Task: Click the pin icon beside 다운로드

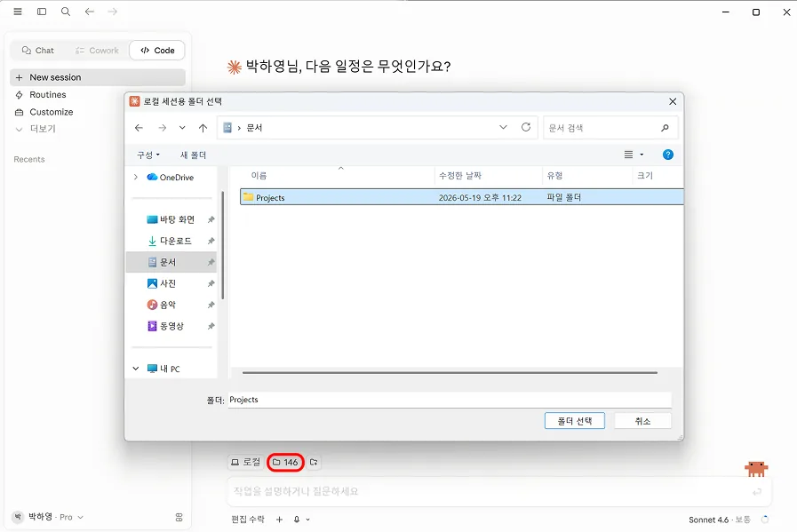Action: [211, 241]
